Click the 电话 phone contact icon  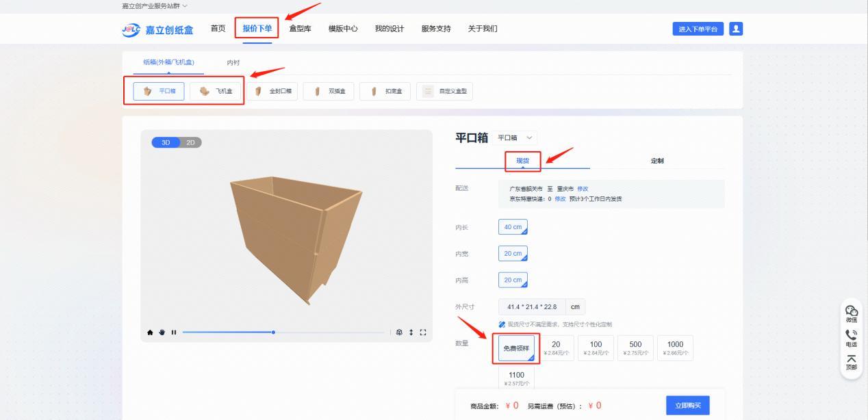[x=851, y=338]
